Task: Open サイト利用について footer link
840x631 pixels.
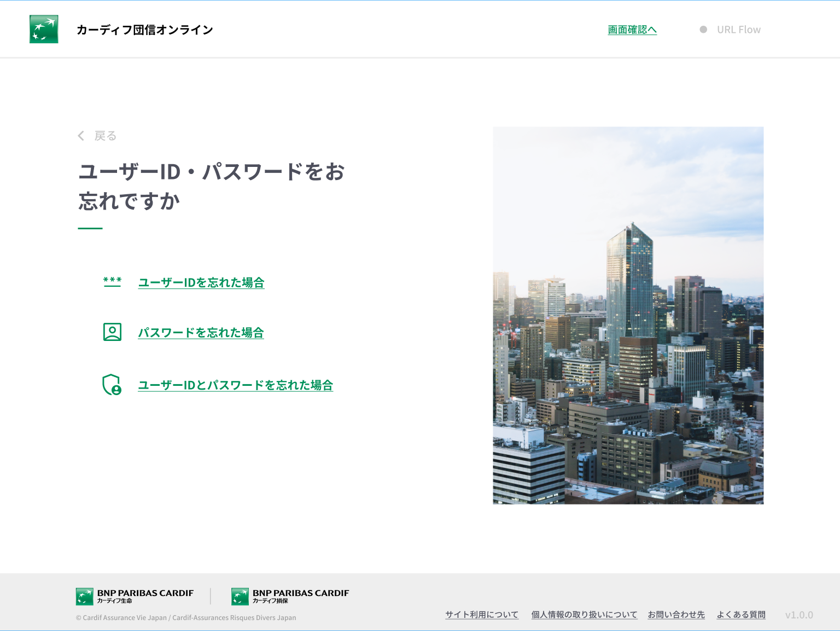Action: [x=482, y=615]
